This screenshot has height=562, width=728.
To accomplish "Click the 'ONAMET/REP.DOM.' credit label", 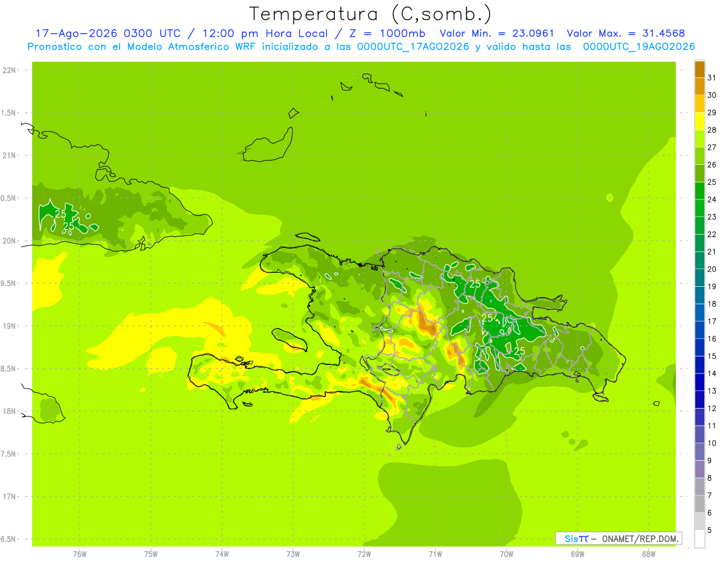I will [x=639, y=538].
